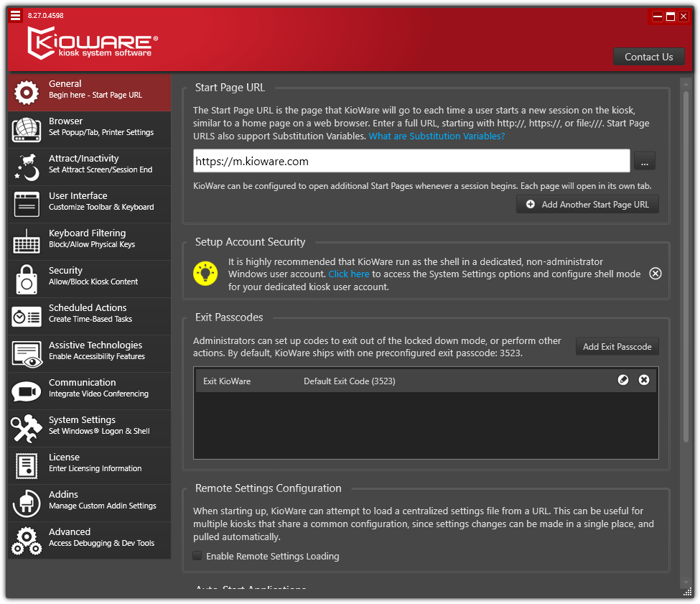The height and width of the screenshot is (604, 700).
Task: Click the yellow lightbulb tip icon
Action: (x=205, y=273)
